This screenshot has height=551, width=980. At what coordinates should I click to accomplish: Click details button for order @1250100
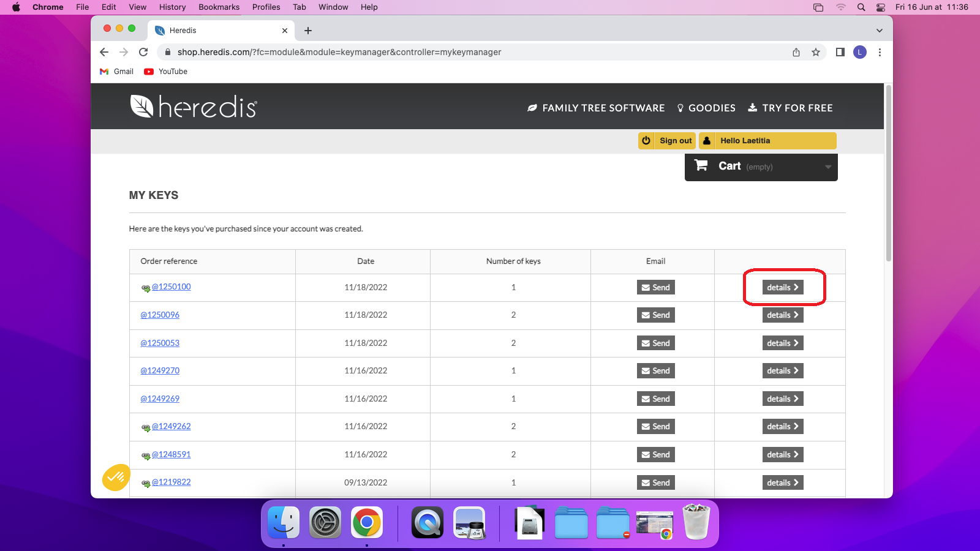click(x=782, y=288)
